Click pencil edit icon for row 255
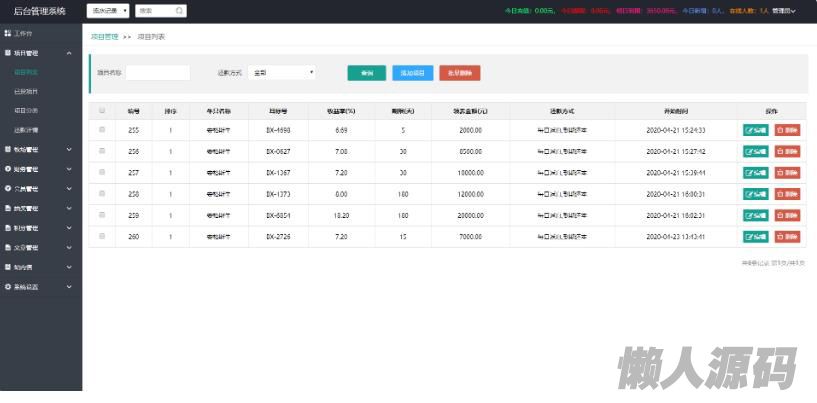 [x=750, y=130]
